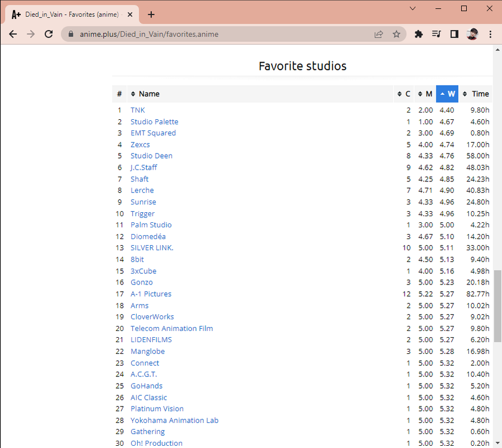This screenshot has width=502, height=448.
Task: Open the SILVER LINK. studio link
Action: coord(152,248)
